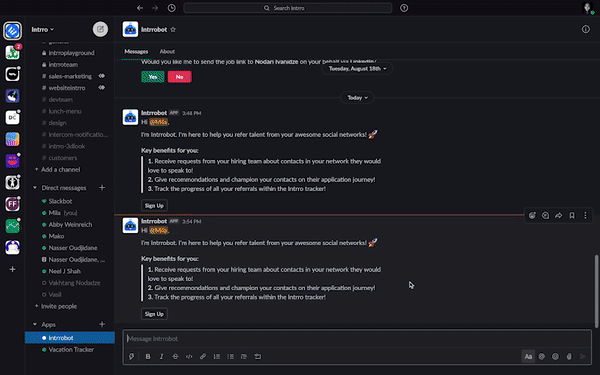Focus Message Intrrobot input box
The width and height of the screenshot is (600, 375).
[357, 339]
